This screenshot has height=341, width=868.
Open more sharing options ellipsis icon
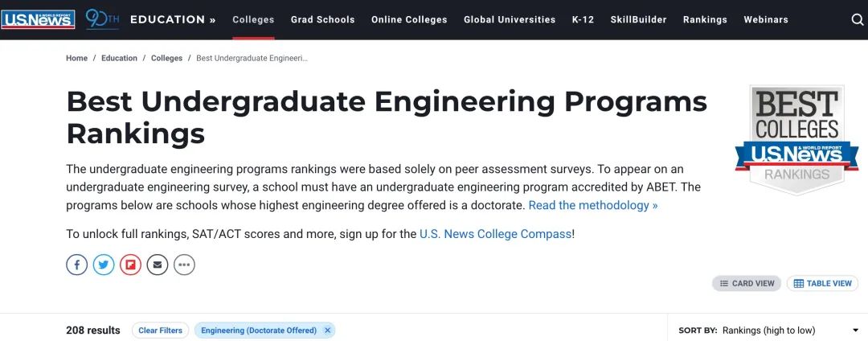184,265
